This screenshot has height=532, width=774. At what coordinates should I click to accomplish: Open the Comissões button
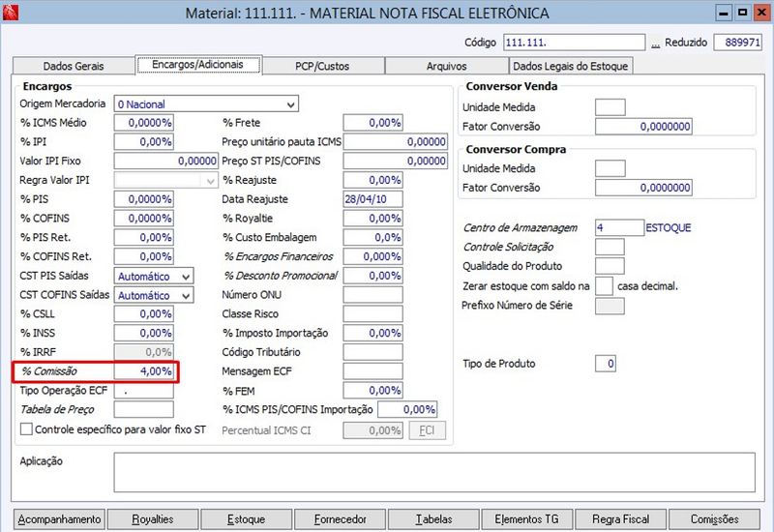[x=714, y=519]
